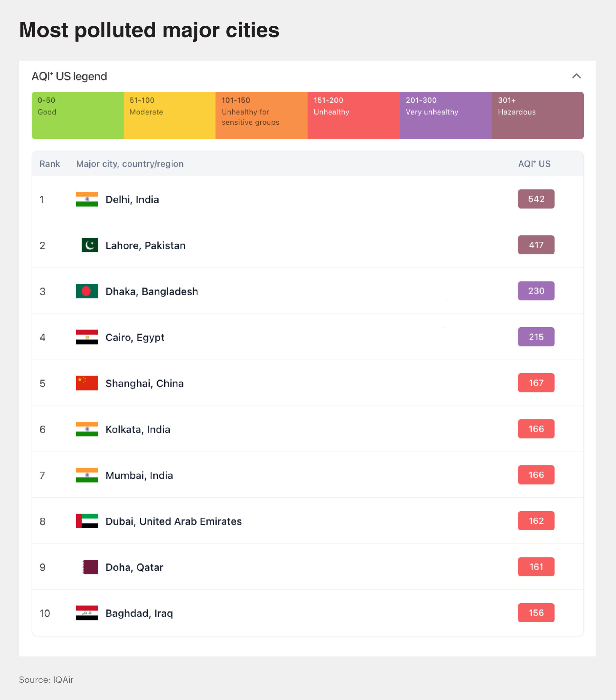
Task: Collapse the AQI US legend chevron
Action: pos(576,76)
